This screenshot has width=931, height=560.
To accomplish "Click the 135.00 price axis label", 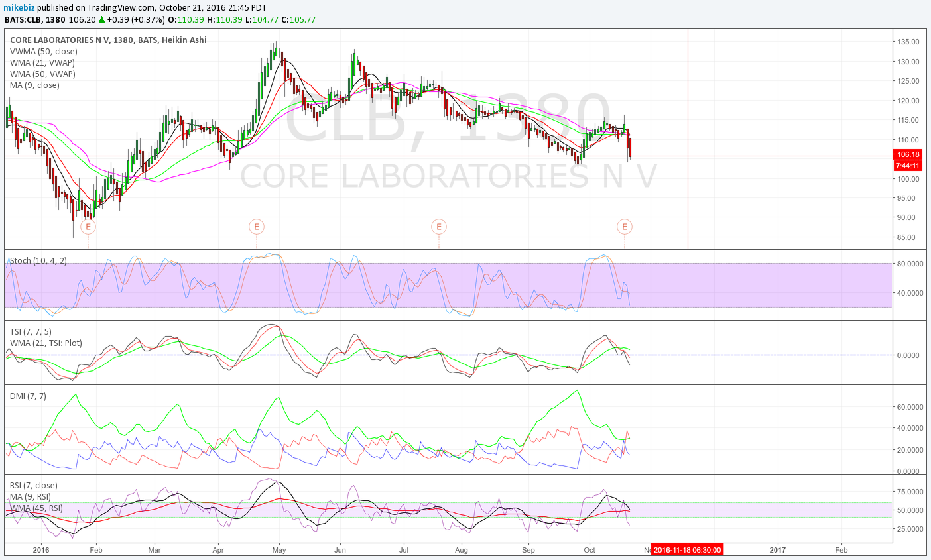I will (x=908, y=42).
